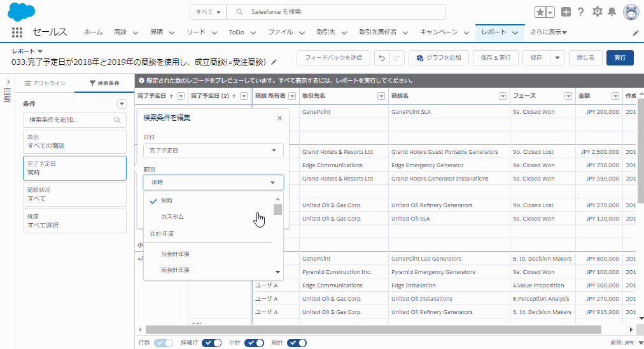Viewport: 644px width, 349px height.
Task: Open the notifications bell
Action: click(x=612, y=11)
